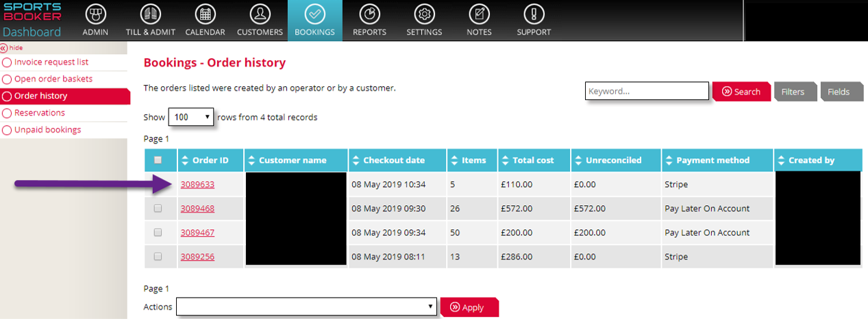
Task: Open order 3089468 link
Action: tap(197, 208)
